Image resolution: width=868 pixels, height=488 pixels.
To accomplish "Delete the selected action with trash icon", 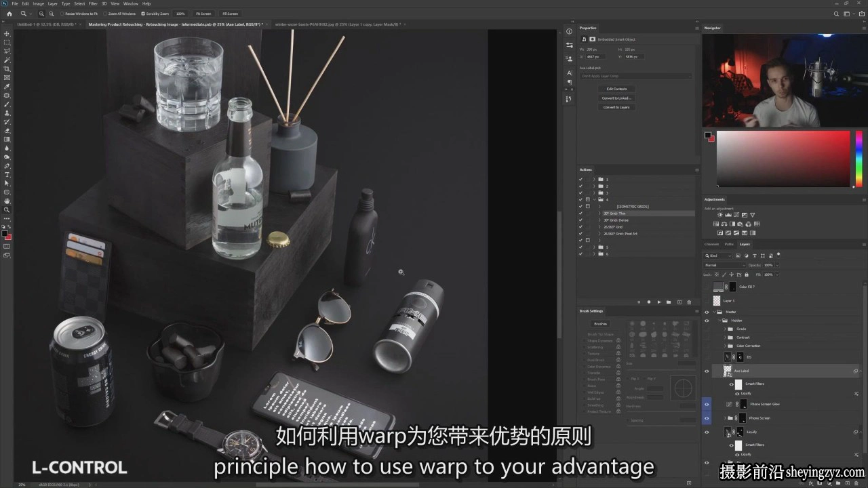I will [689, 302].
